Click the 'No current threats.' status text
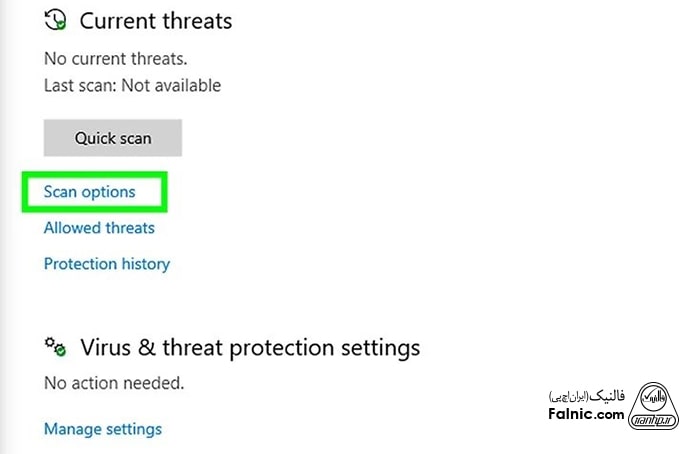 pyautogui.click(x=116, y=58)
